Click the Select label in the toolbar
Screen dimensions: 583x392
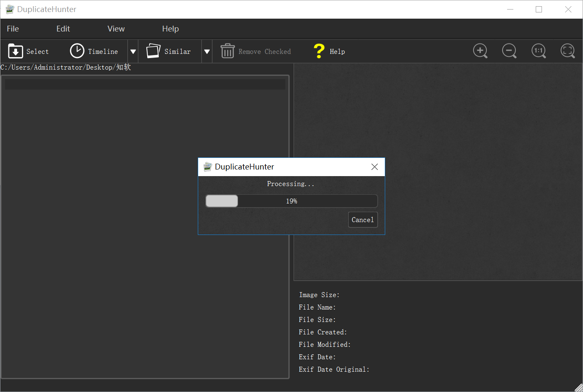click(x=38, y=51)
